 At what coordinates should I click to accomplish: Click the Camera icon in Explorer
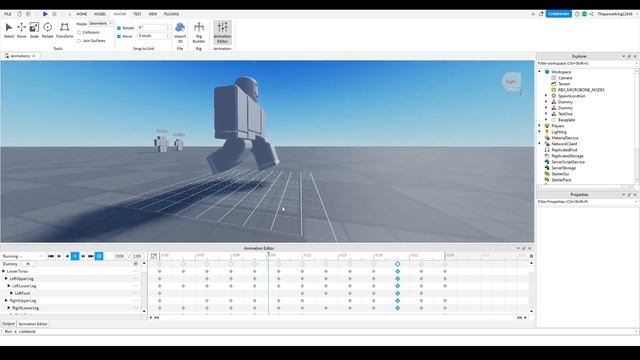pyautogui.click(x=554, y=78)
